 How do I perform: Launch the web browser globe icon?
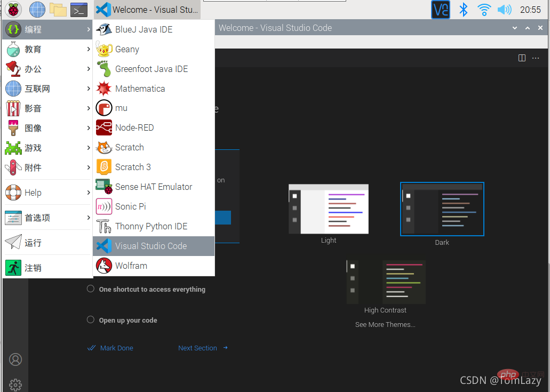pyautogui.click(x=37, y=10)
